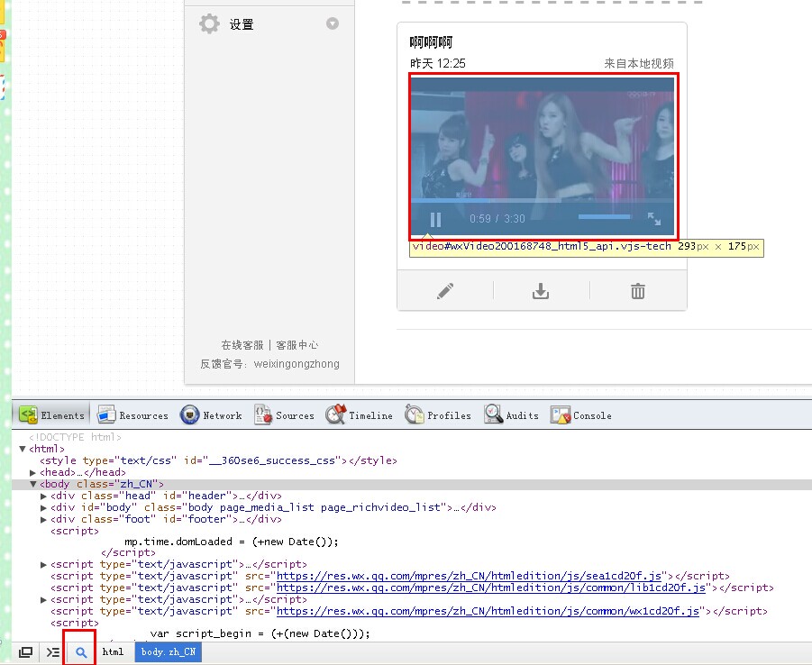This screenshot has width=812, height=665.
Task: Expand the div id header node
Action: tap(44, 496)
